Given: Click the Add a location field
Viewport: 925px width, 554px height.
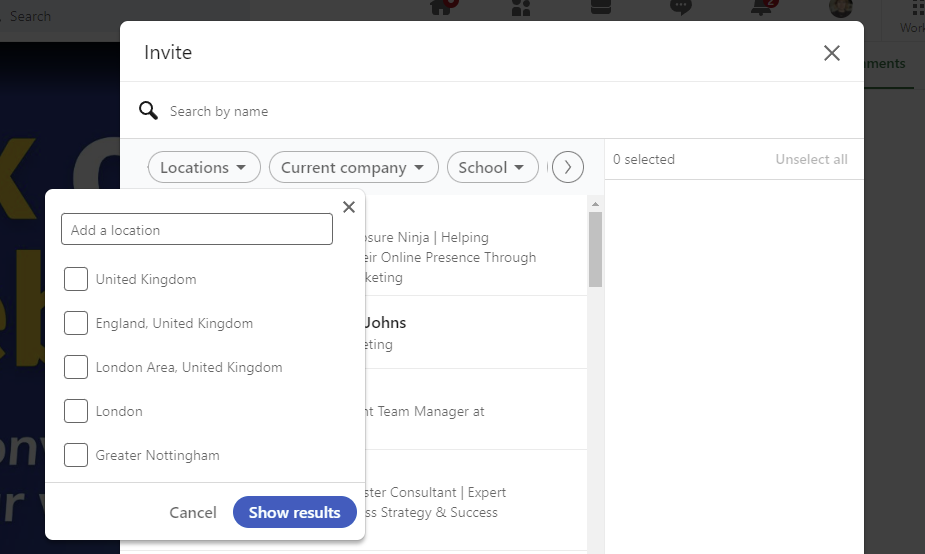Looking at the screenshot, I should pyautogui.click(x=196, y=230).
